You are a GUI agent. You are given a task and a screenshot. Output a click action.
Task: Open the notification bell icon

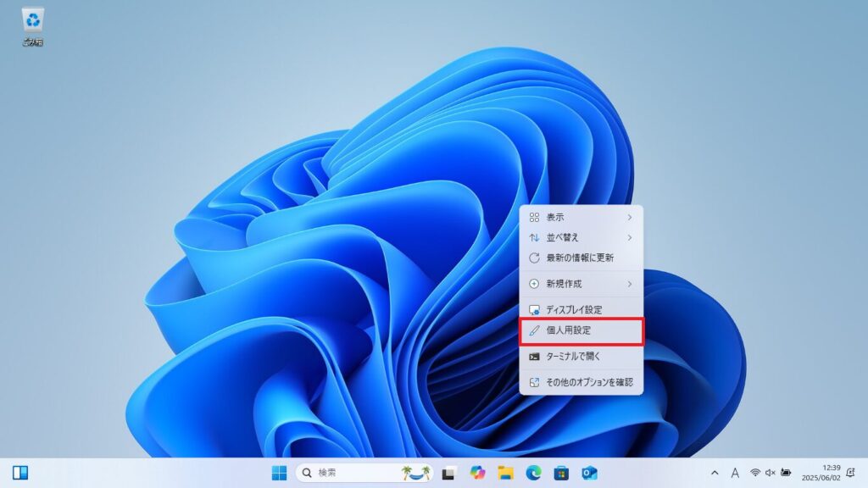[851, 473]
